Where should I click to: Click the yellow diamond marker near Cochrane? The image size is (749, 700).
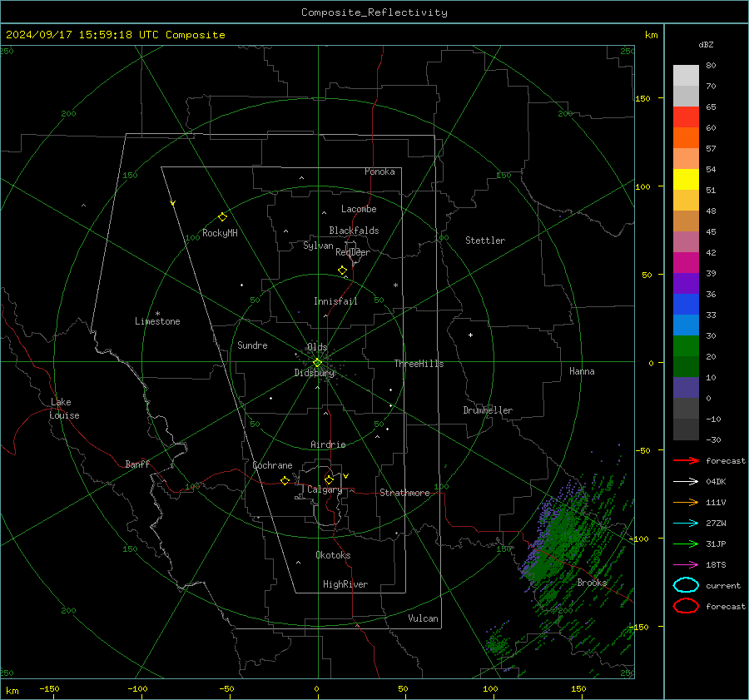click(285, 481)
